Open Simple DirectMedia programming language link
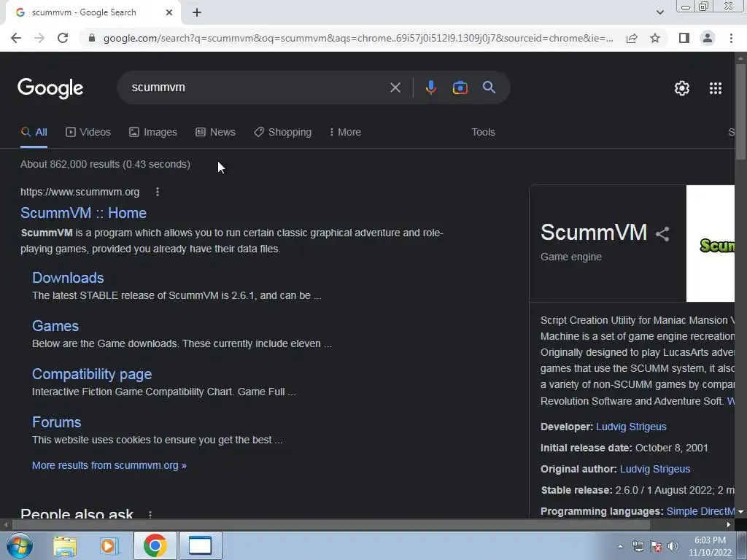747x560 pixels. click(x=700, y=511)
